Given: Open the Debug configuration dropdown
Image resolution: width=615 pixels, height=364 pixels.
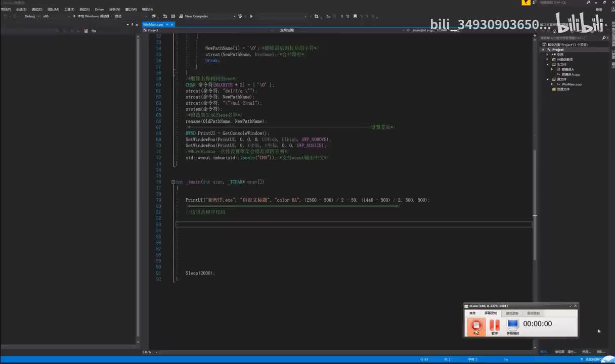Looking at the screenshot, I should point(31,16).
